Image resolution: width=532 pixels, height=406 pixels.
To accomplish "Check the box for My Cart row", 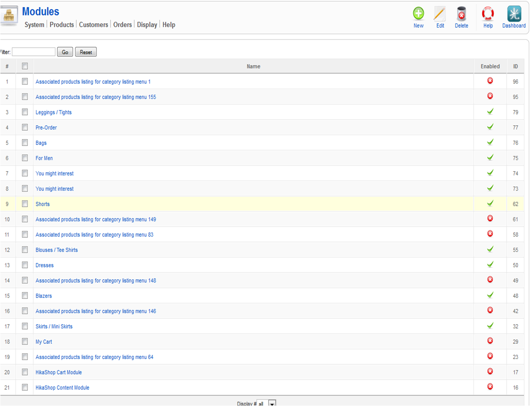I will point(25,341).
